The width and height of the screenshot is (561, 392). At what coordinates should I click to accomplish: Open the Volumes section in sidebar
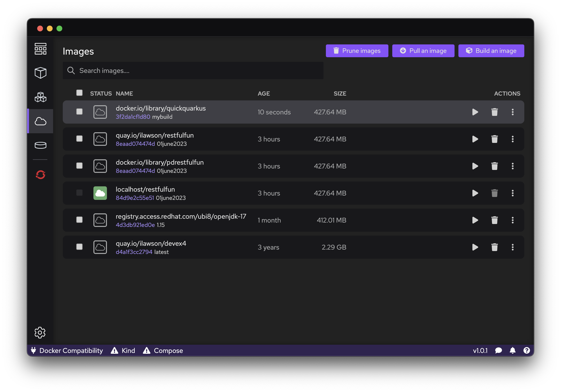click(40, 145)
